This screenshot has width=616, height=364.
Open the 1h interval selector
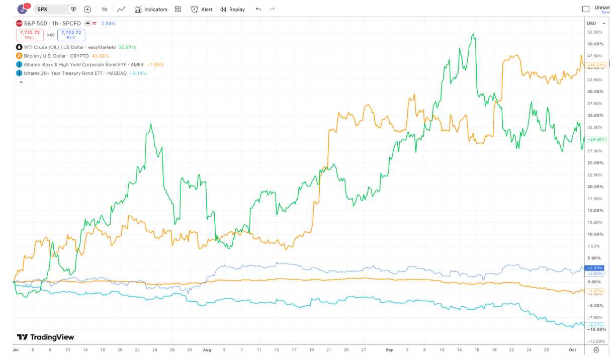(x=104, y=9)
